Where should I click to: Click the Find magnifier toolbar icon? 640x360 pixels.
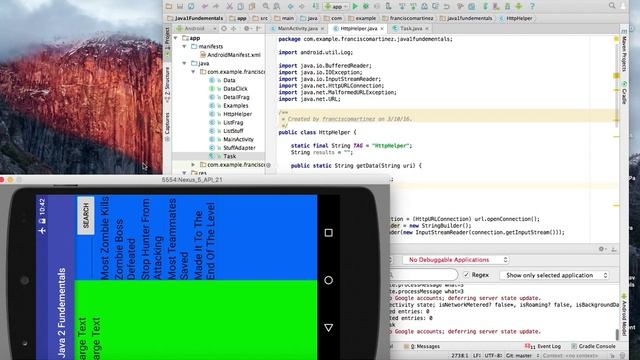[266, 6]
